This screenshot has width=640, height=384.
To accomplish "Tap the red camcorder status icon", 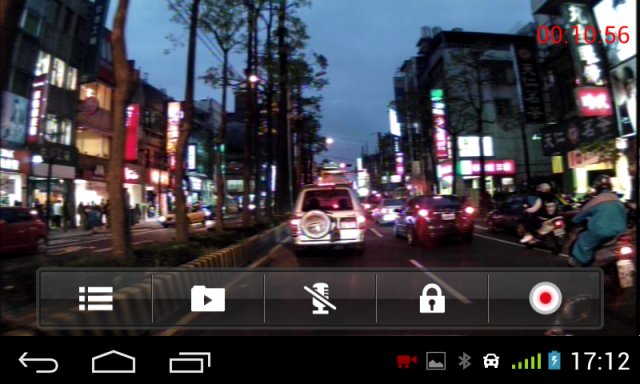I will tap(407, 361).
